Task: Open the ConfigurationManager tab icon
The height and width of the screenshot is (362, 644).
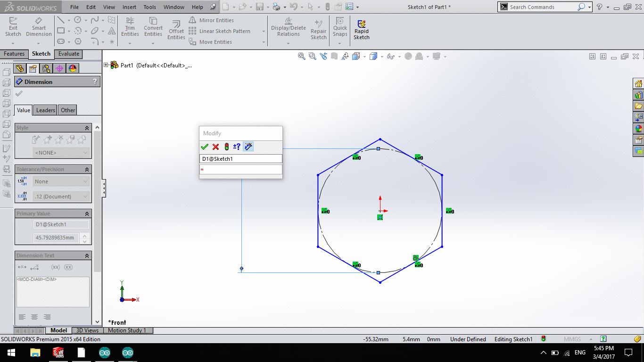Action: point(46,68)
